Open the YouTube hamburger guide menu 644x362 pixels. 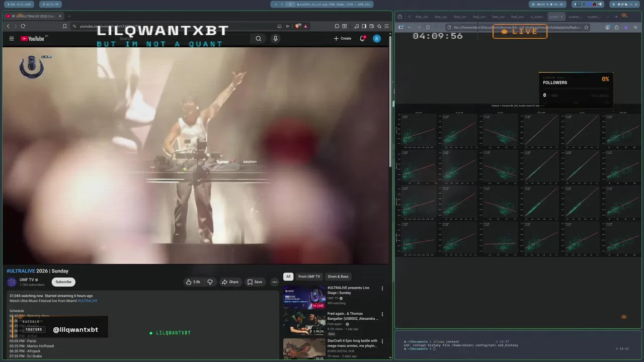coord(12,39)
